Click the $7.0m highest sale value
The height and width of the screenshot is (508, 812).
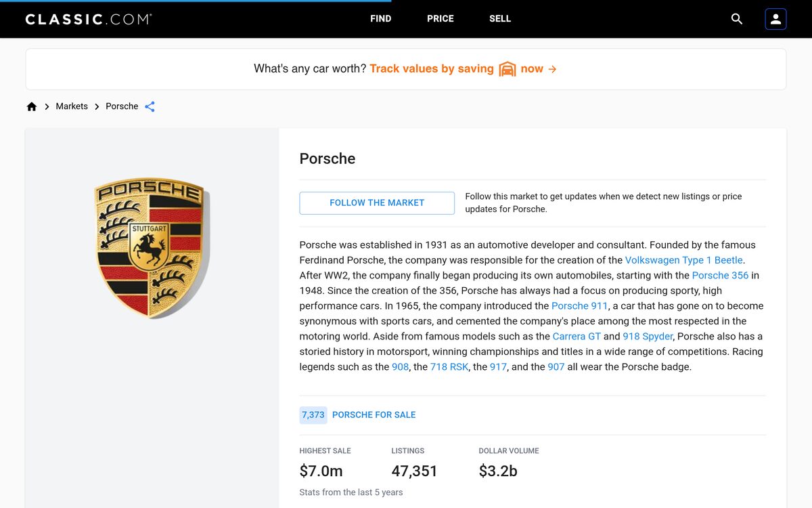pos(321,471)
